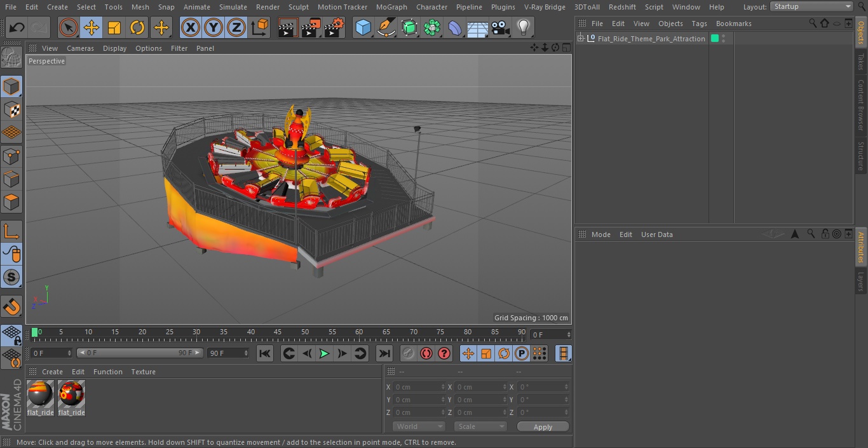This screenshot has width=868, height=448.
Task: Toggle Y axis lock
Action: point(214,28)
